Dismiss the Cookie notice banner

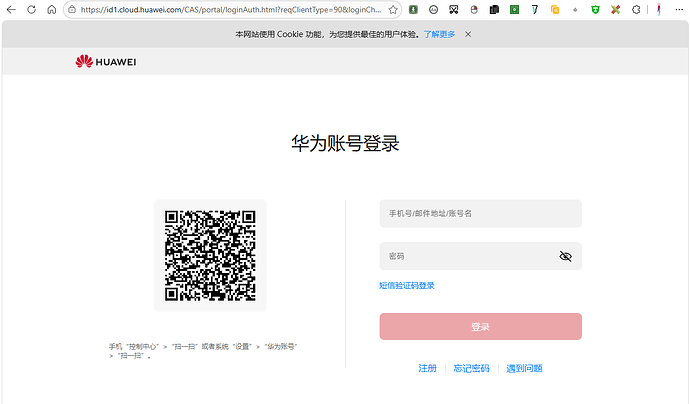point(468,34)
